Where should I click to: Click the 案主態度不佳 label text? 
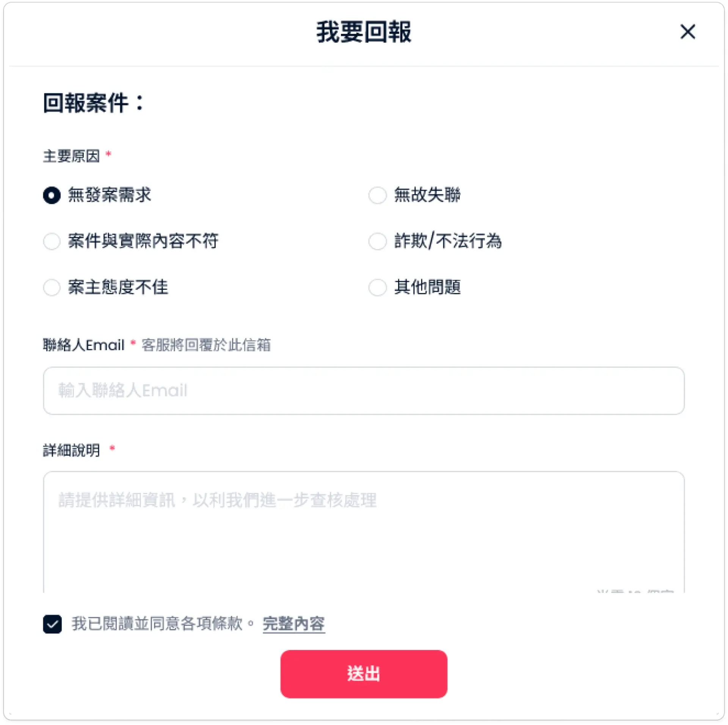click(118, 287)
